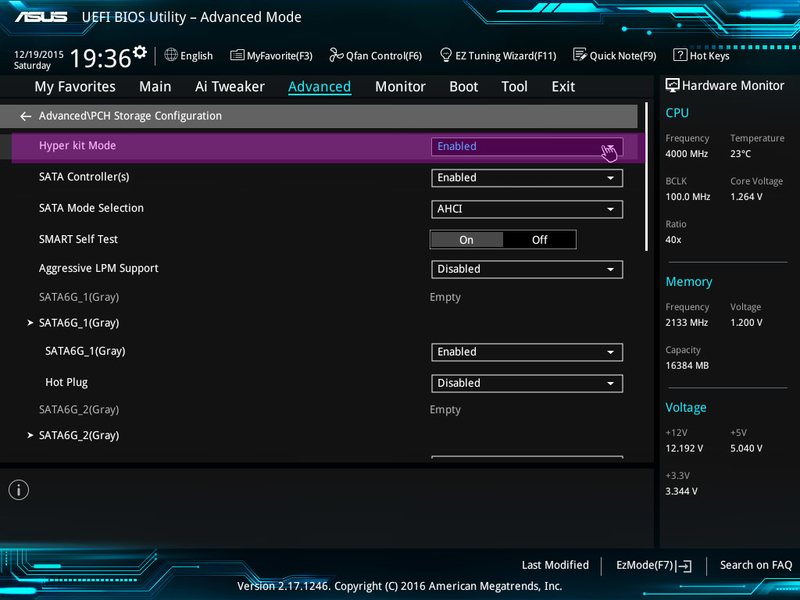This screenshot has width=800, height=600.
Task: Click the Hardware Monitor screen icon
Action: pyautogui.click(x=672, y=85)
